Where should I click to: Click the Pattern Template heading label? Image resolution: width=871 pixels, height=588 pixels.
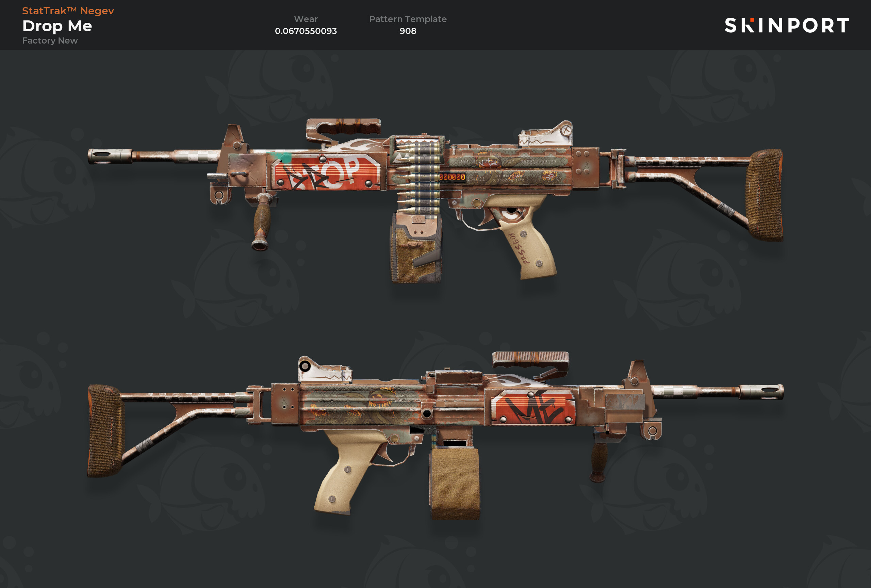(x=408, y=19)
